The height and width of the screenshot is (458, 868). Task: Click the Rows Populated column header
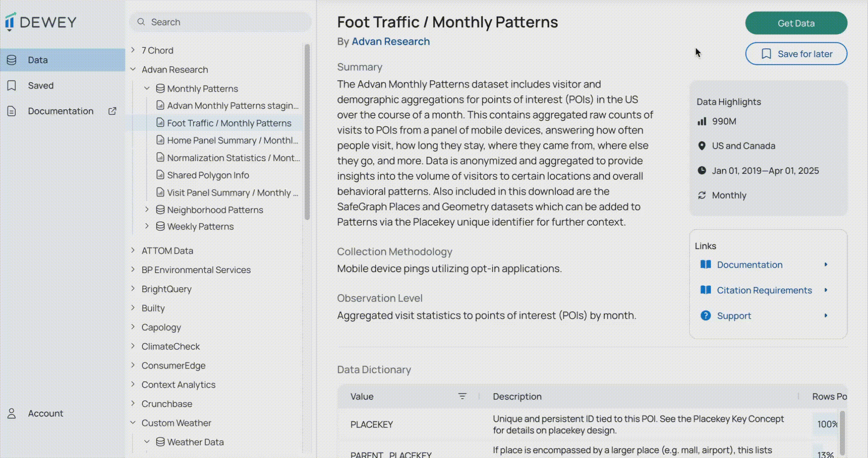coord(829,397)
